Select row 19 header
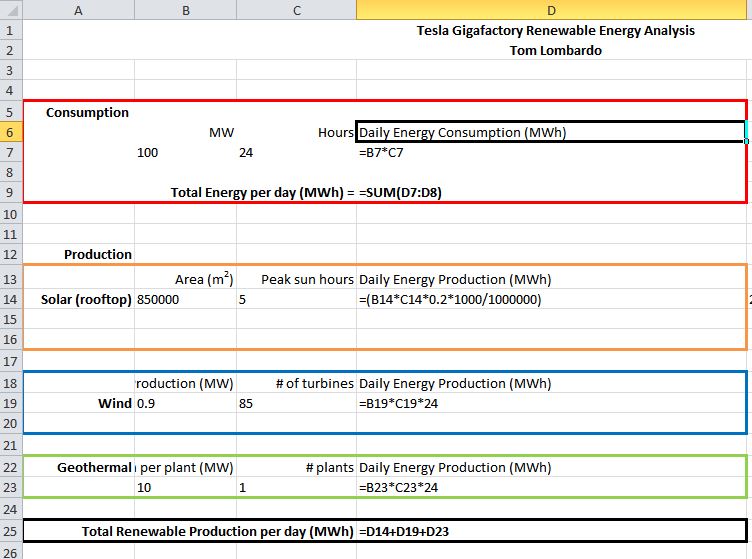Viewport: 752px width, 559px height. point(11,403)
